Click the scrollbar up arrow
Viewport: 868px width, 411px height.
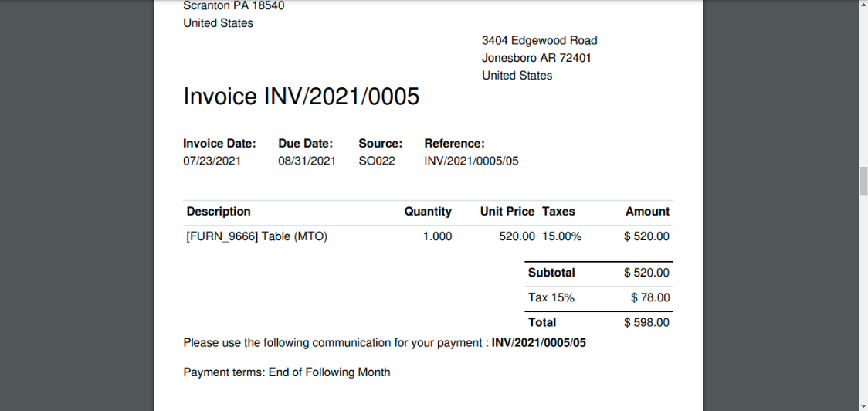coord(863,4)
